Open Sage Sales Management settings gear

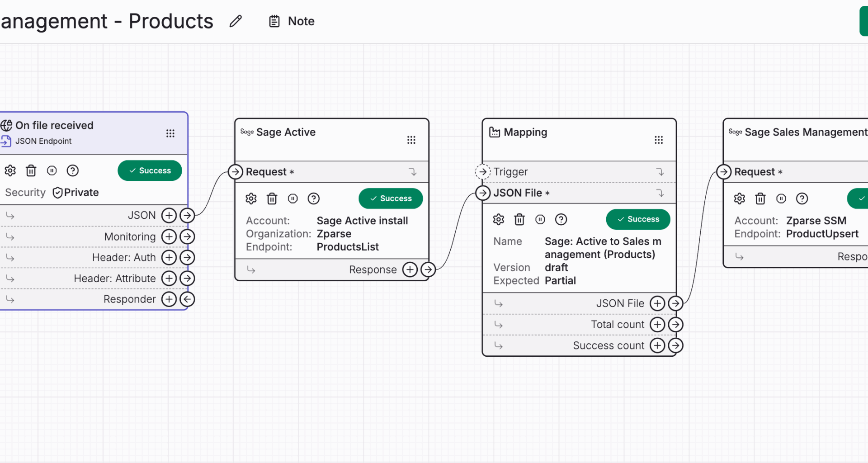[740, 198]
